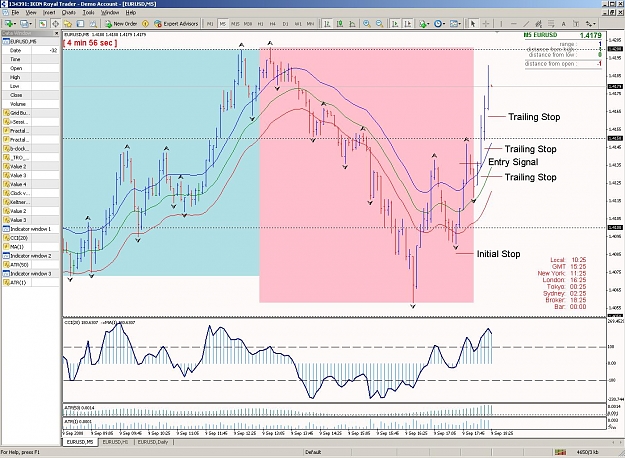This screenshot has height=458, width=625.
Task: Select the Indicator window 3 row
Action: 31,273
